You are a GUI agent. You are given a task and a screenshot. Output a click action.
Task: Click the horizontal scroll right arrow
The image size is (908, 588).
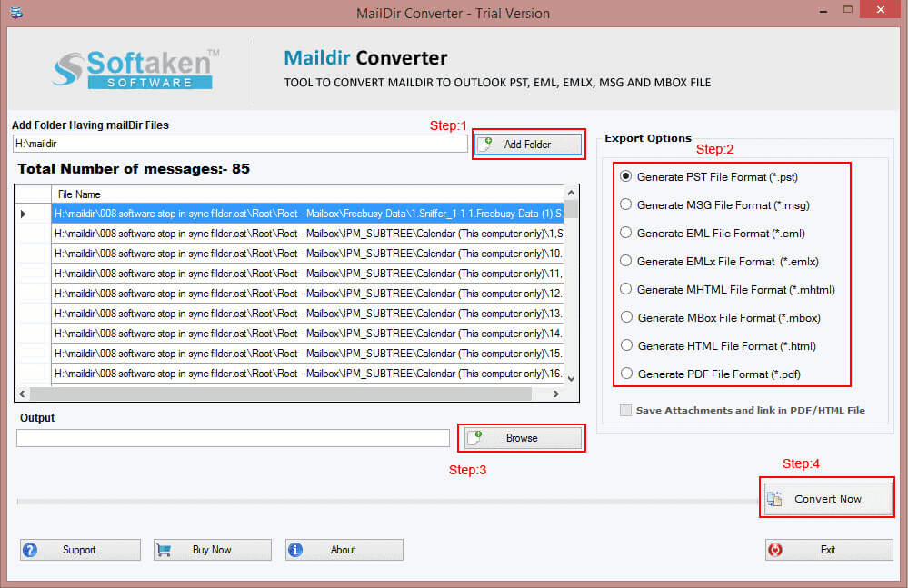pyautogui.click(x=556, y=394)
